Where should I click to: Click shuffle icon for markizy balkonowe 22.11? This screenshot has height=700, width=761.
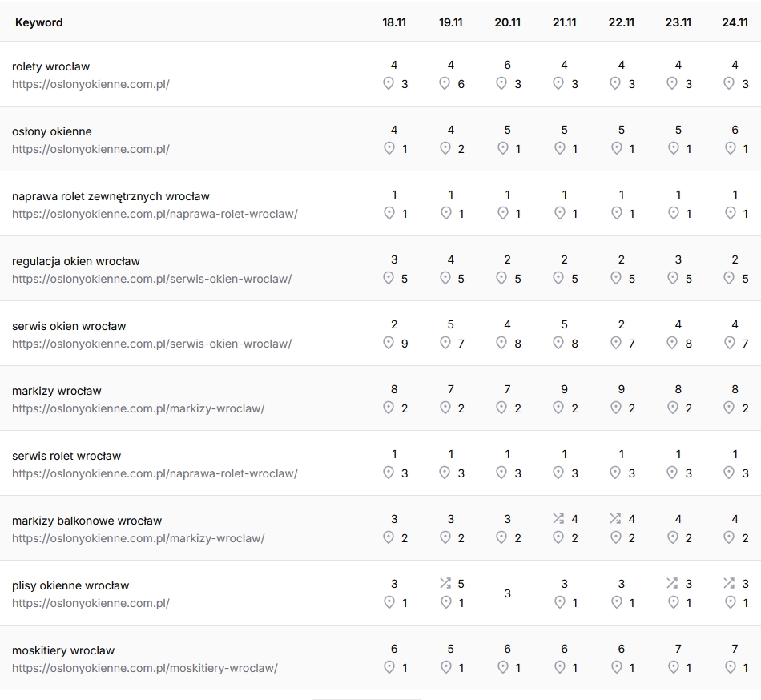tap(615, 519)
